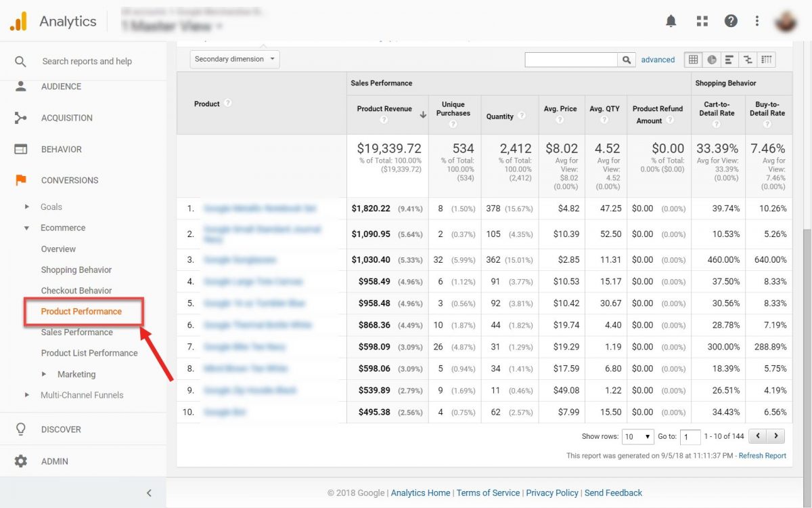Viewport: 812px width, 508px height.
Task: Click the Send Feedback link
Action: 613,493
